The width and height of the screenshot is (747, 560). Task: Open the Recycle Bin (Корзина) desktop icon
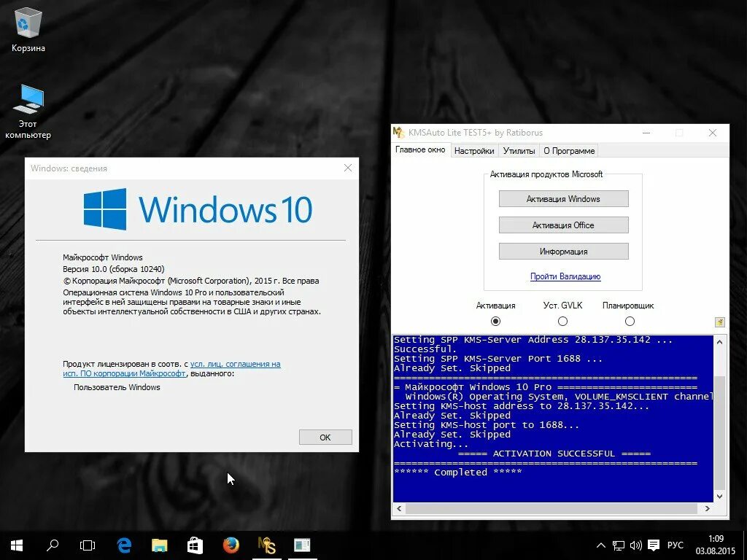point(28,29)
